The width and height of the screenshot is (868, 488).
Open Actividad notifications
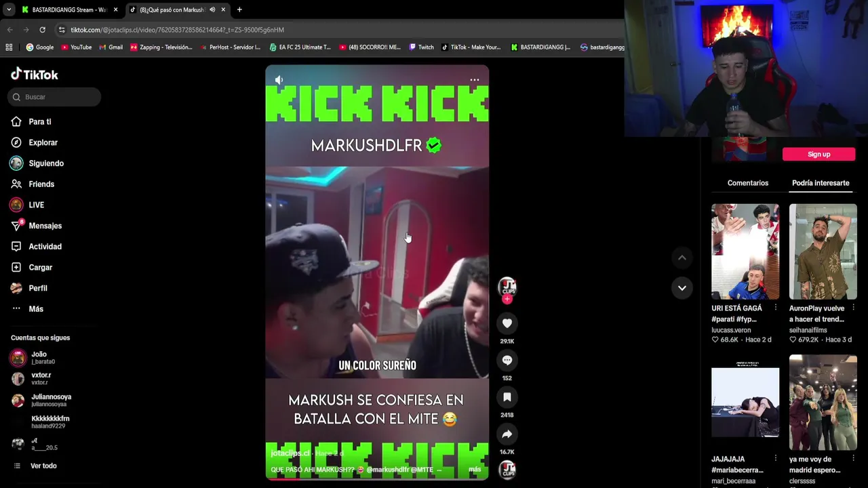point(37,247)
